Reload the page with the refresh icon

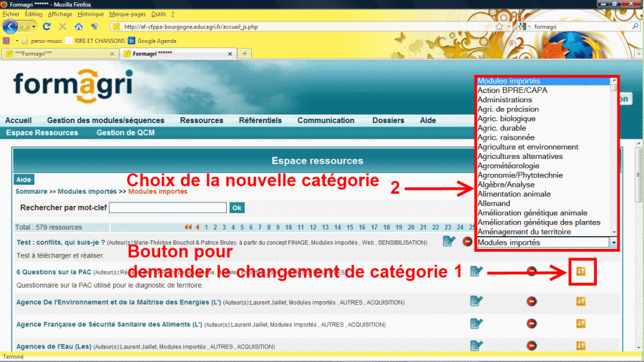tap(47, 26)
